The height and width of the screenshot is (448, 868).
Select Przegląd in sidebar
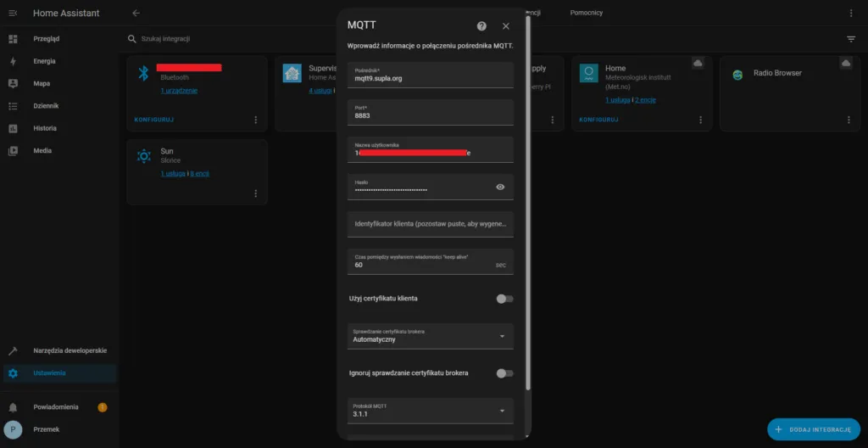46,39
